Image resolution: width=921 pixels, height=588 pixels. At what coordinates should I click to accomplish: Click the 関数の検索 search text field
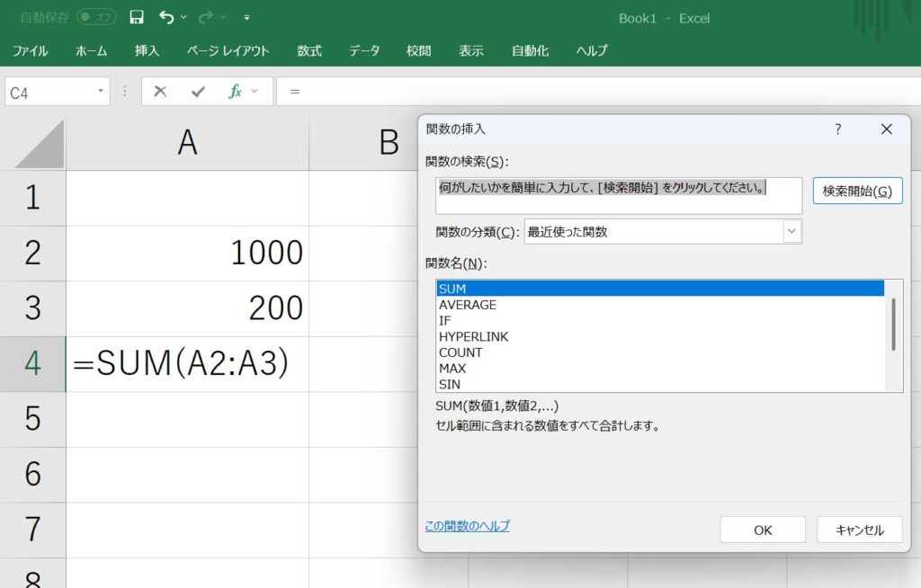point(617,195)
